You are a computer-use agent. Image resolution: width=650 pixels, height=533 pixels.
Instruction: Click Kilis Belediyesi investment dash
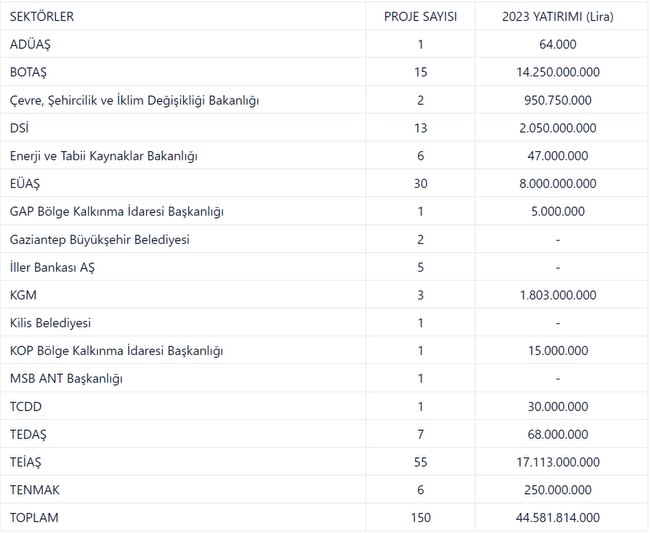coord(558,323)
